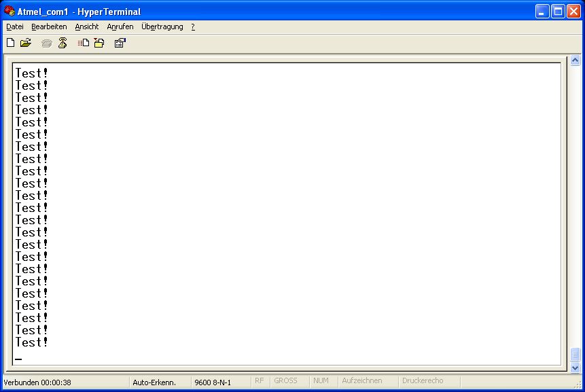Viewport: 585px width, 392px height.
Task: Click inside the terminal output area
Action: (287, 214)
